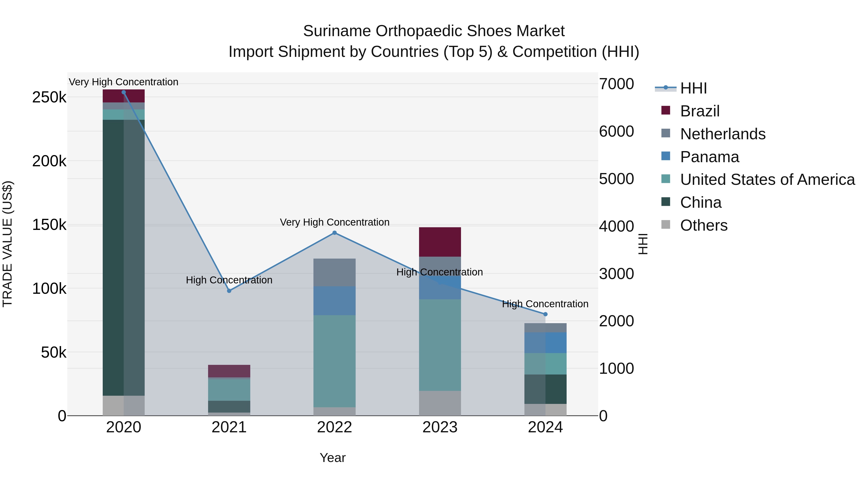
Task: Click the 2024 x-axis label
Action: coord(546,427)
